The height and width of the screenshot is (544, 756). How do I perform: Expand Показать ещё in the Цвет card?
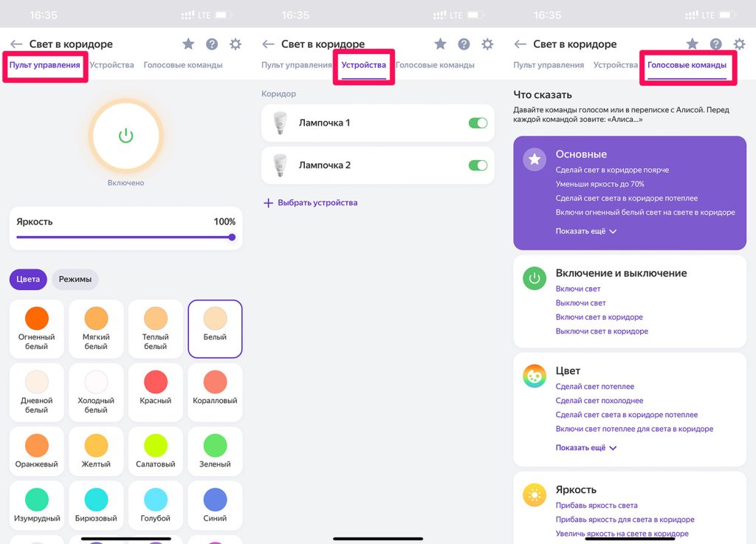(585, 447)
